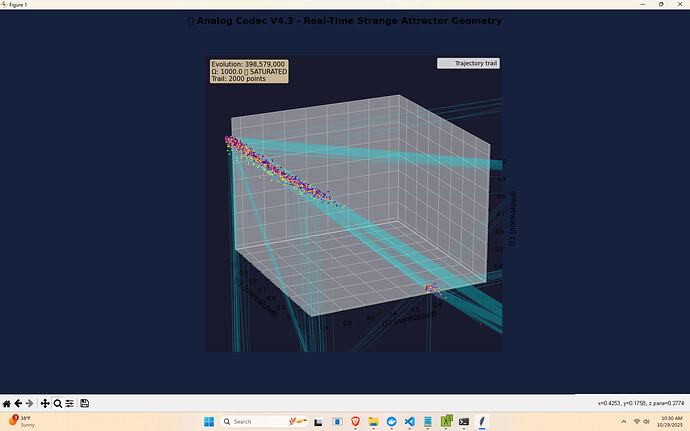Toggle the pan/move axes tool
The height and width of the screenshot is (431, 690).
pyautogui.click(x=46, y=403)
